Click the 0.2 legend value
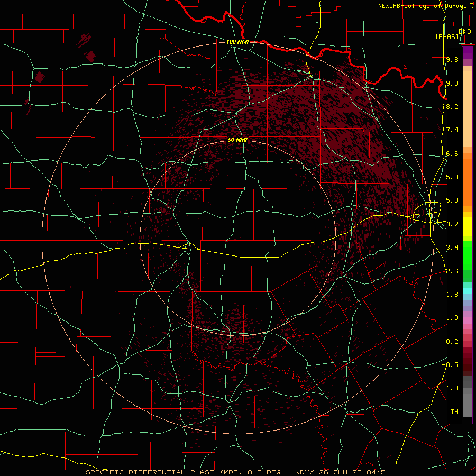Screen dimensions: 476x476 coord(452,342)
